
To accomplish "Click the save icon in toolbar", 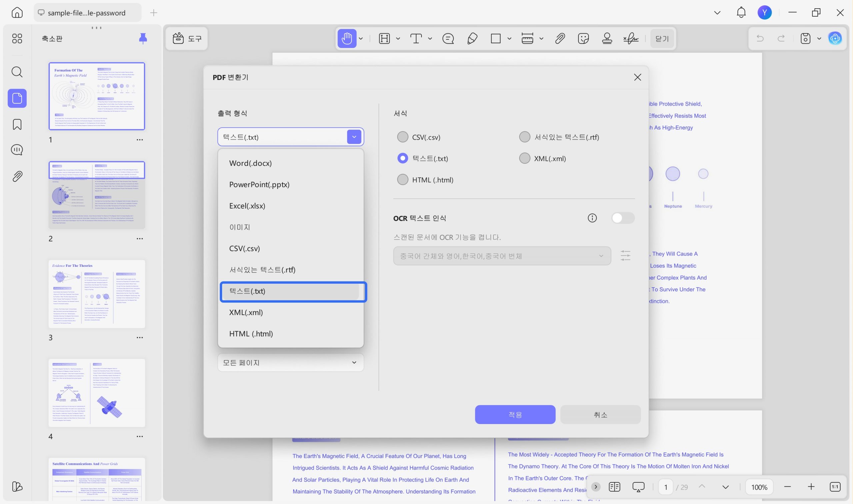I will (x=805, y=38).
